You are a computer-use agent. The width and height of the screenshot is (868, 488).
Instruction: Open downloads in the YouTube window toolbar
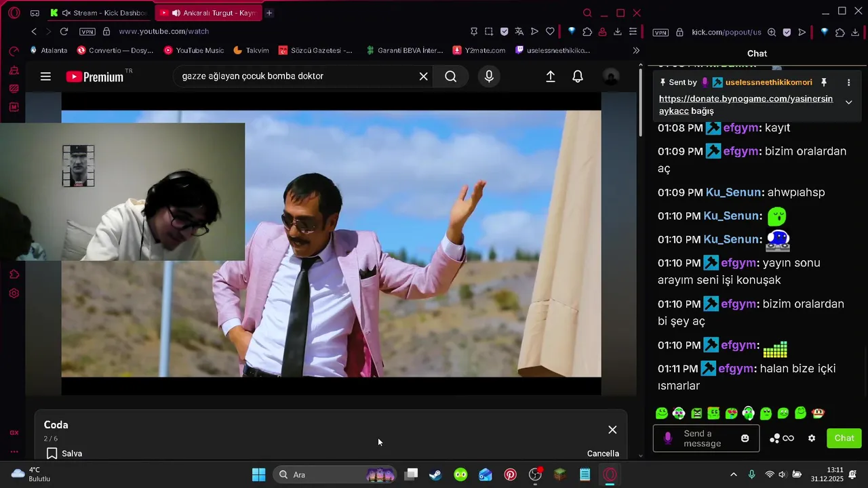click(x=617, y=31)
